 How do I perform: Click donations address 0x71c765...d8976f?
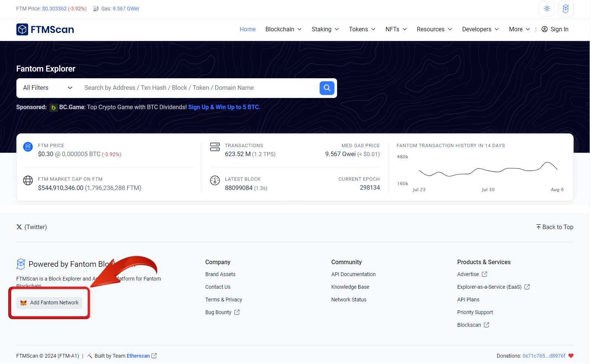click(544, 356)
